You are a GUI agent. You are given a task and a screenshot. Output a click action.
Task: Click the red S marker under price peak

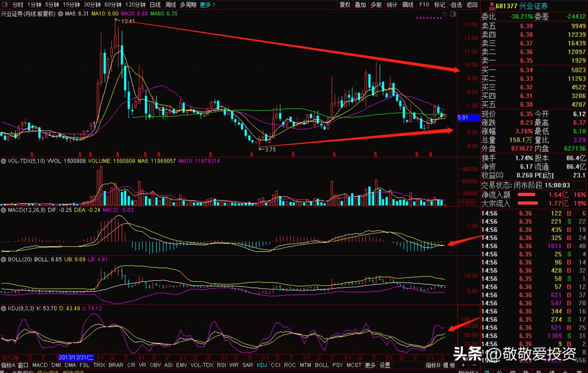pyautogui.click(x=117, y=155)
